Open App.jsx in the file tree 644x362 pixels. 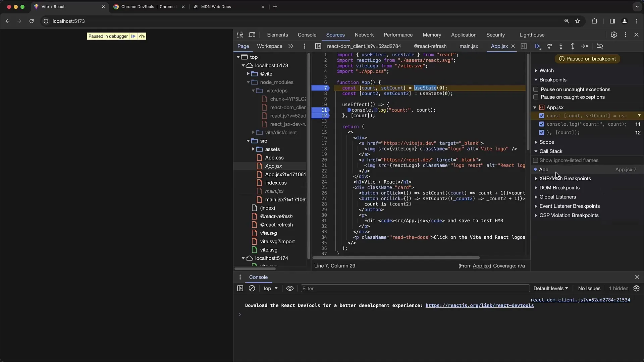(x=273, y=166)
